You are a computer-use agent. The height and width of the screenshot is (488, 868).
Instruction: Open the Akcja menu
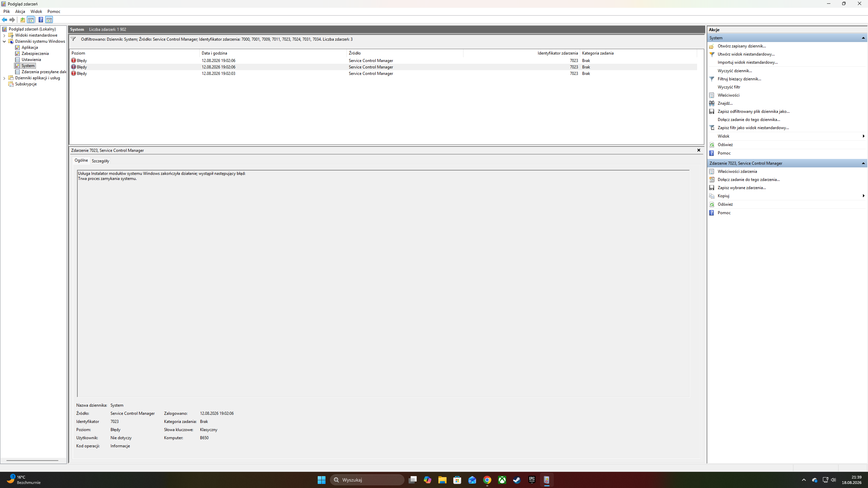pyautogui.click(x=20, y=12)
